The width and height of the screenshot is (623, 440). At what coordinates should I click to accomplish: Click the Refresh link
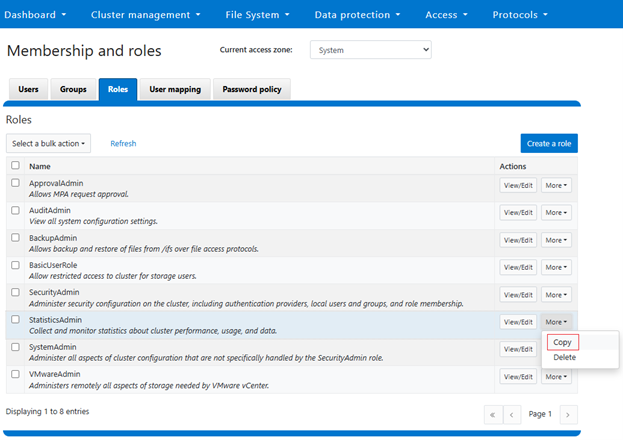[123, 143]
